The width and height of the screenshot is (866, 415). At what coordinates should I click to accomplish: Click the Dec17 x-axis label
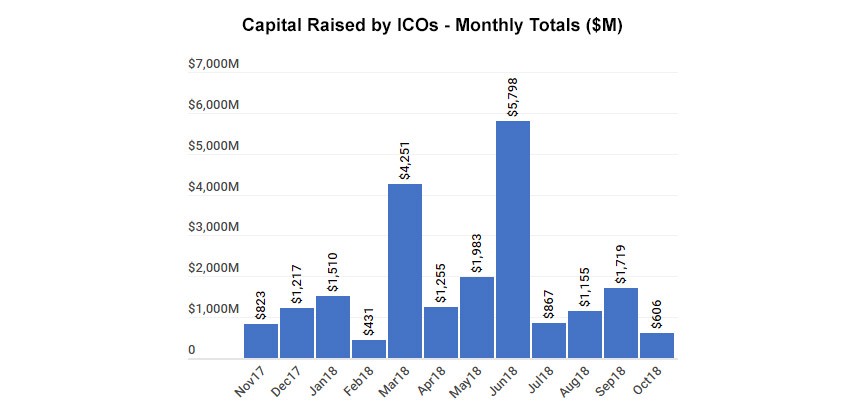(289, 381)
